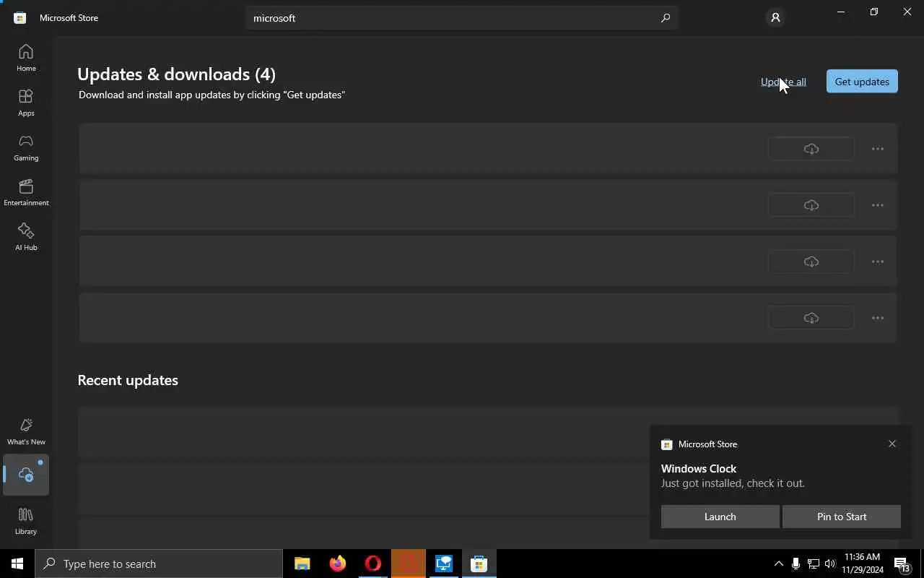
Task: Click the microphone tray icon
Action: [796, 564]
